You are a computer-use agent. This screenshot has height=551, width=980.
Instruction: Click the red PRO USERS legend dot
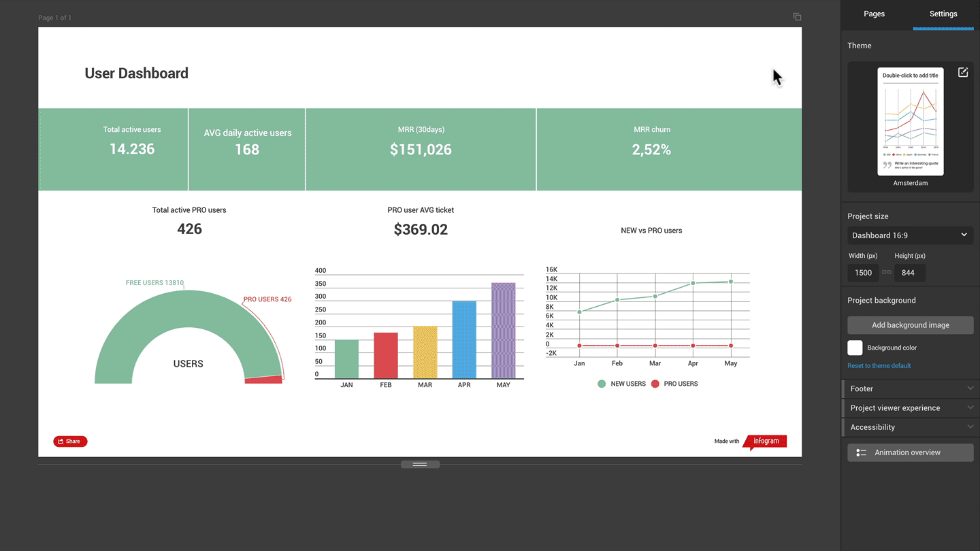coord(655,384)
